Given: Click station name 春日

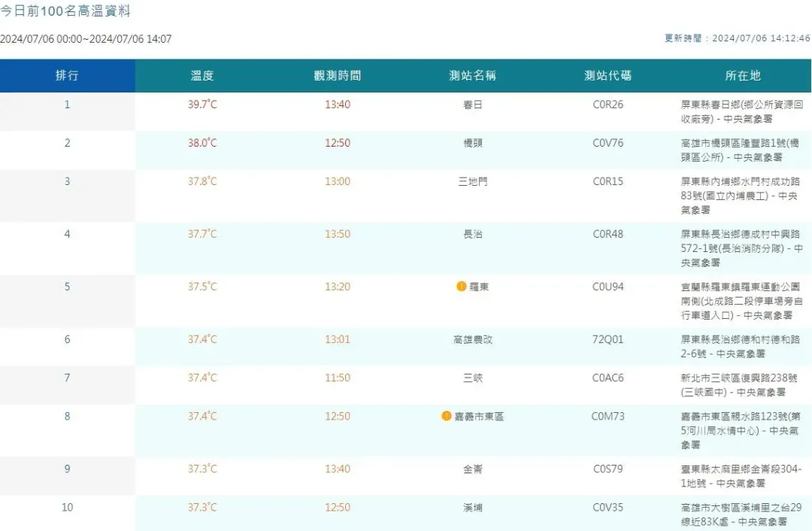Looking at the screenshot, I should [473, 105].
